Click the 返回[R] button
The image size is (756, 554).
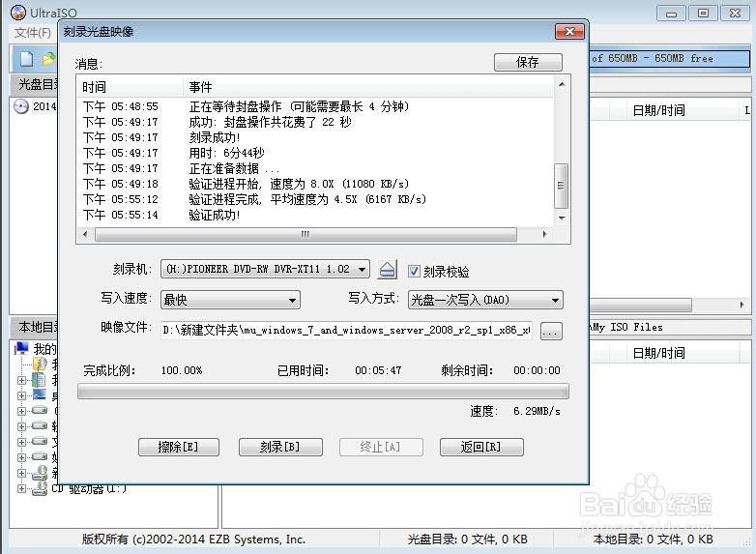tap(481, 447)
